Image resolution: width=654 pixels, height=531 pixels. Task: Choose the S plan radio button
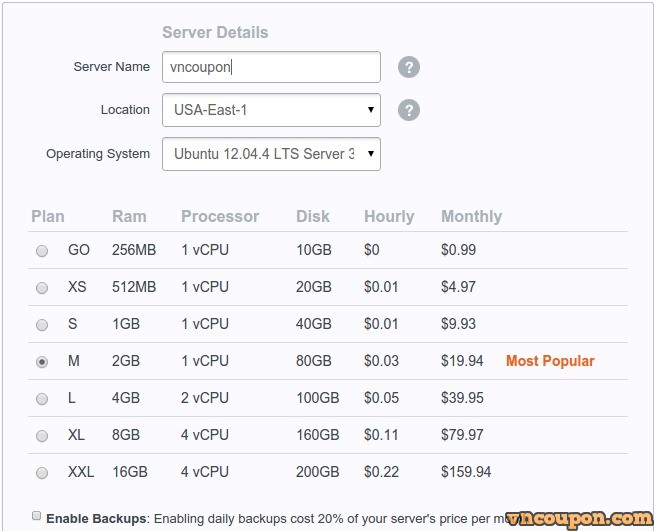[x=42, y=325]
